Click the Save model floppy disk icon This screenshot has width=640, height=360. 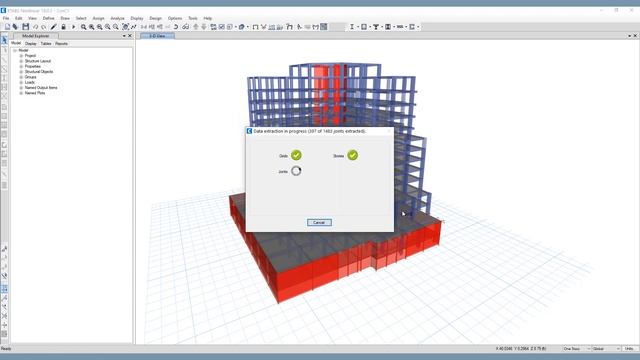tap(26, 27)
